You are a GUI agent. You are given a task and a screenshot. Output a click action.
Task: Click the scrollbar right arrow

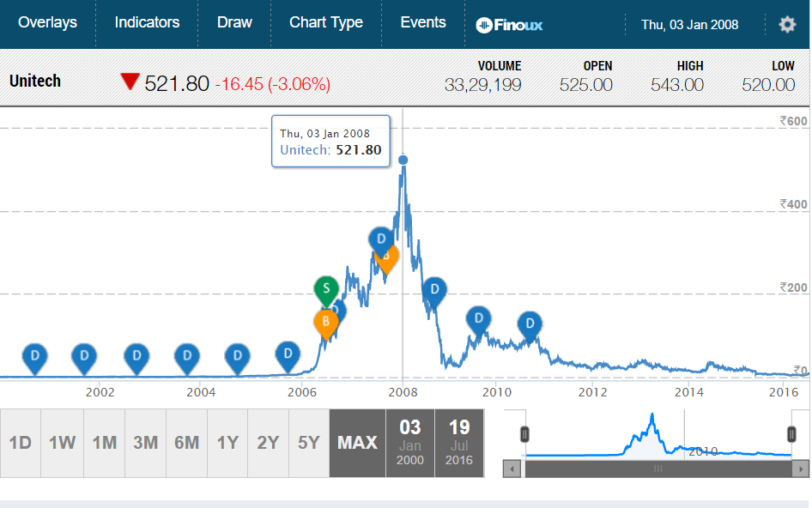coord(802,469)
